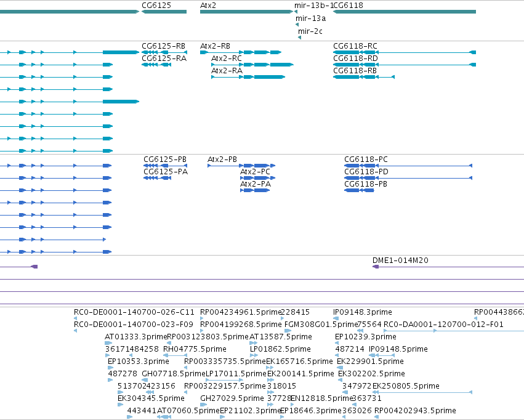Image resolution: width=524 pixels, height=420 pixels.
Task: Click EST RH04775.5prime
Action: 195,349
